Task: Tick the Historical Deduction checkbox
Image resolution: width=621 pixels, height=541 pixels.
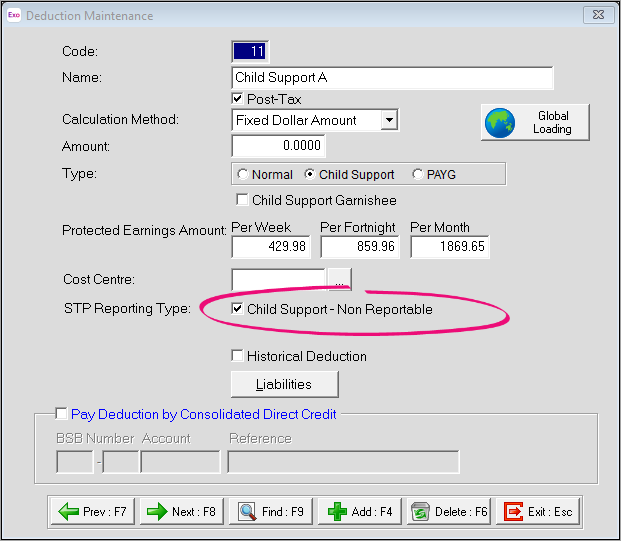Action: point(238,356)
